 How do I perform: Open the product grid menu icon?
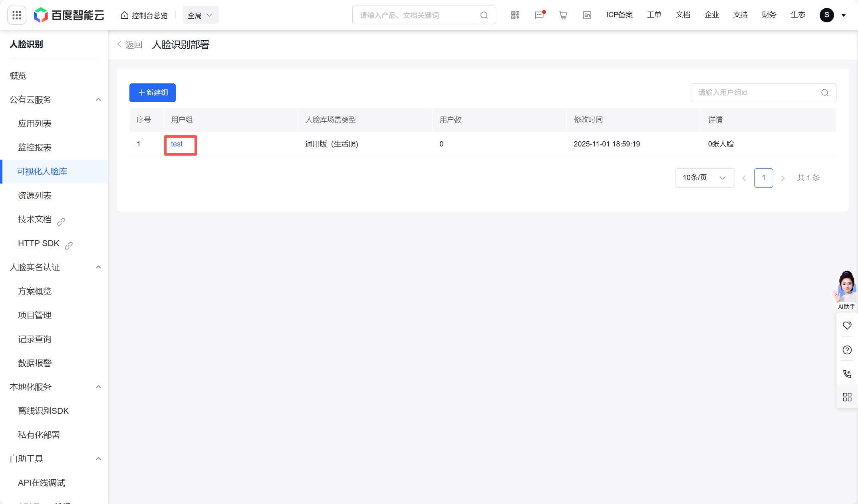17,15
